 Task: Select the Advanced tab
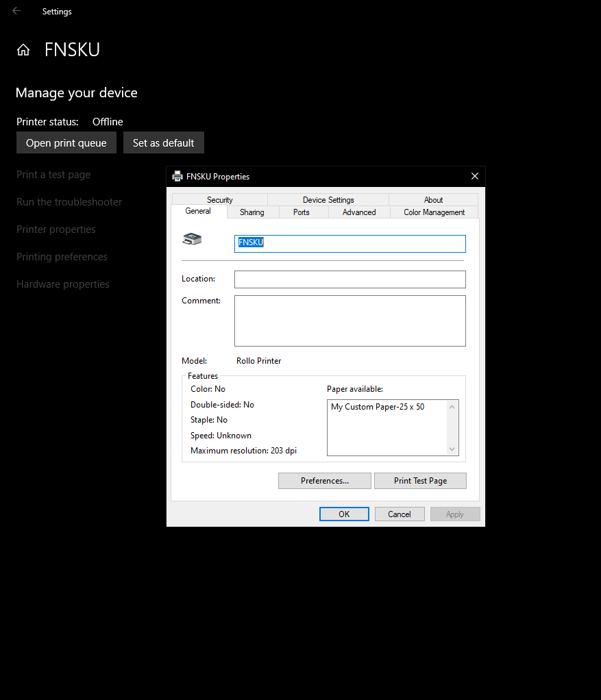pyautogui.click(x=358, y=212)
